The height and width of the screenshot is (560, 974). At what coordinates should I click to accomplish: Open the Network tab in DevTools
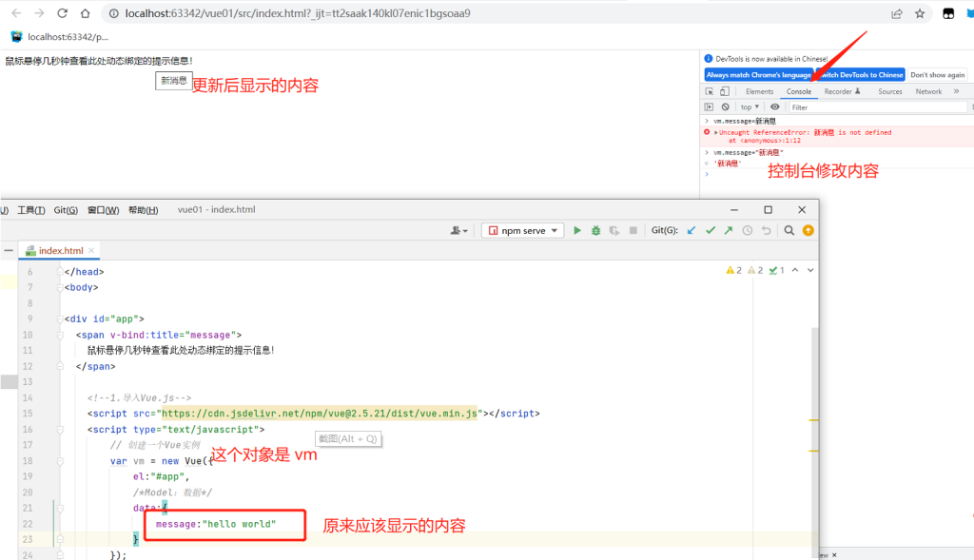click(x=928, y=91)
